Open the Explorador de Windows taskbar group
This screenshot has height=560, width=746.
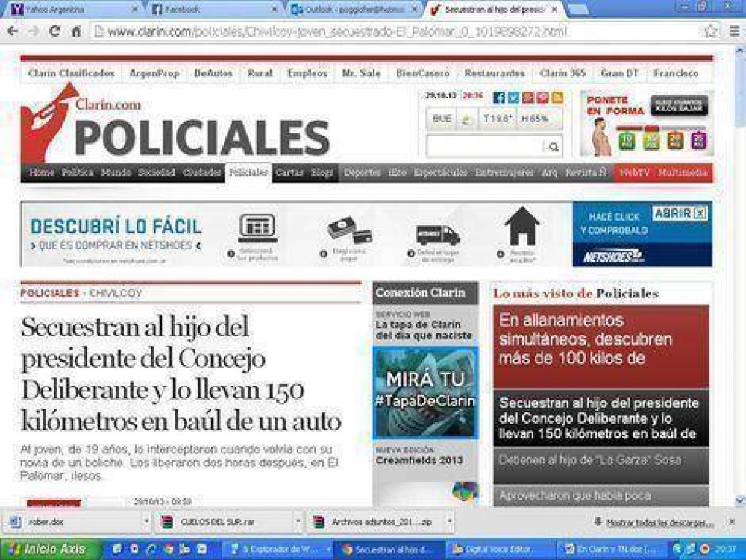(x=280, y=550)
